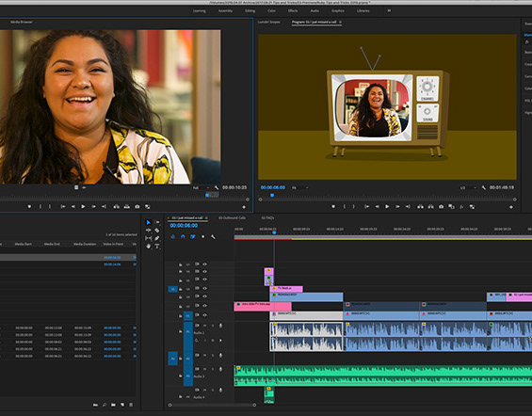Step back one frame in Program monitor
The image size is (532, 416).
pyautogui.click(x=377, y=206)
